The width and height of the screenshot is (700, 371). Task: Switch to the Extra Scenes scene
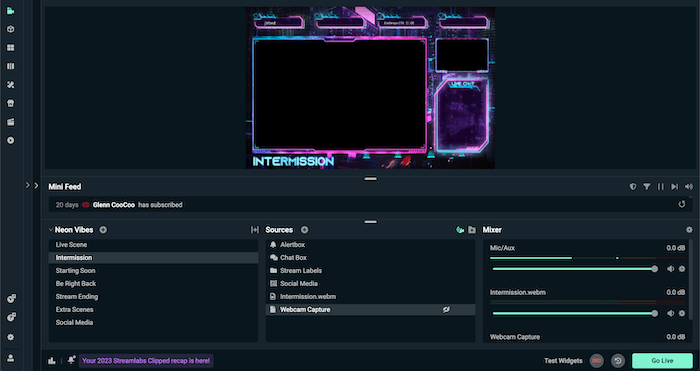click(x=153, y=309)
